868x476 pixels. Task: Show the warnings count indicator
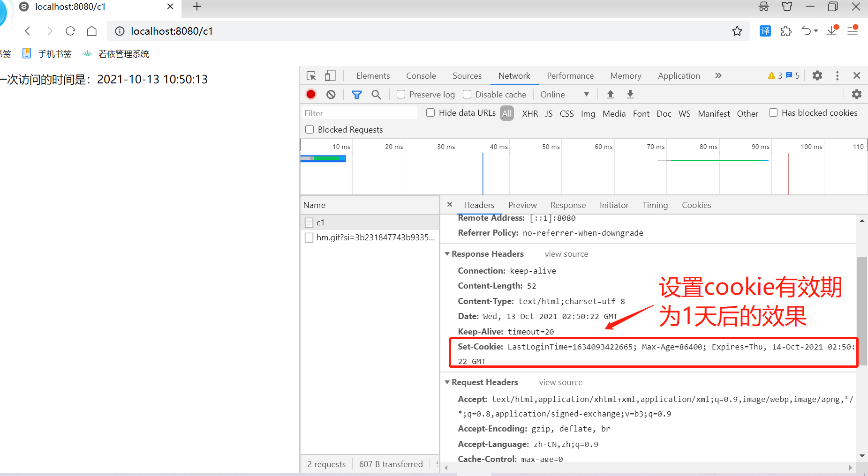tap(775, 75)
